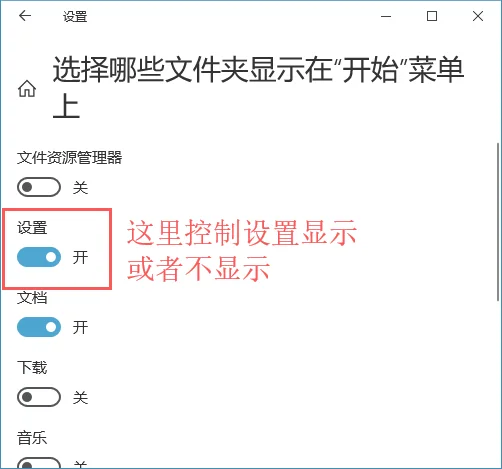Select the 音乐 option label
This screenshot has width=502, height=469.
(x=32, y=438)
